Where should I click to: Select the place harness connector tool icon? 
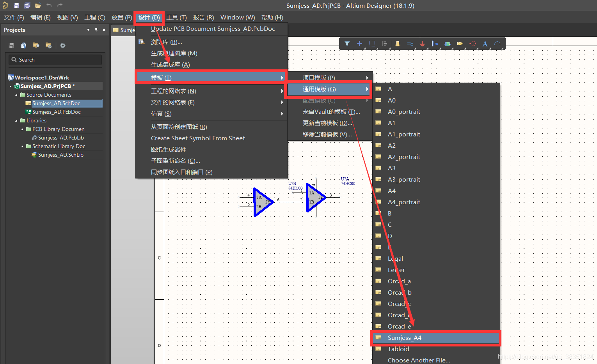[435, 44]
